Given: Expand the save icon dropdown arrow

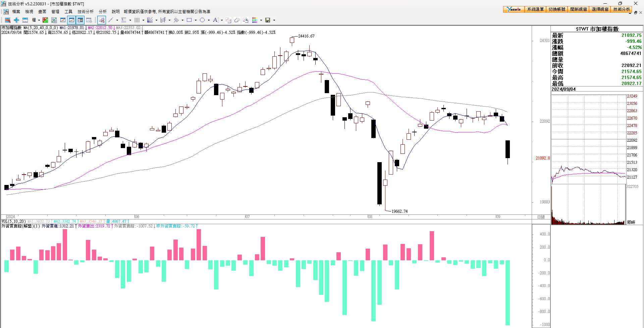Looking at the screenshot, I should 274,20.
